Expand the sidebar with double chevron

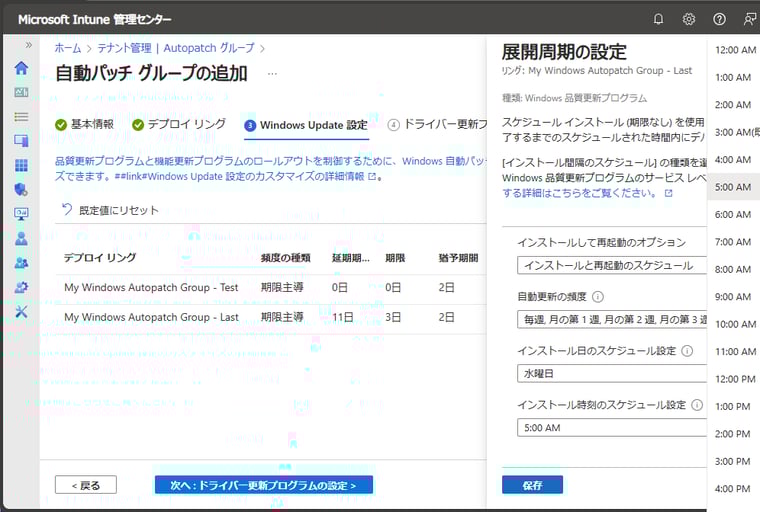click(x=29, y=45)
